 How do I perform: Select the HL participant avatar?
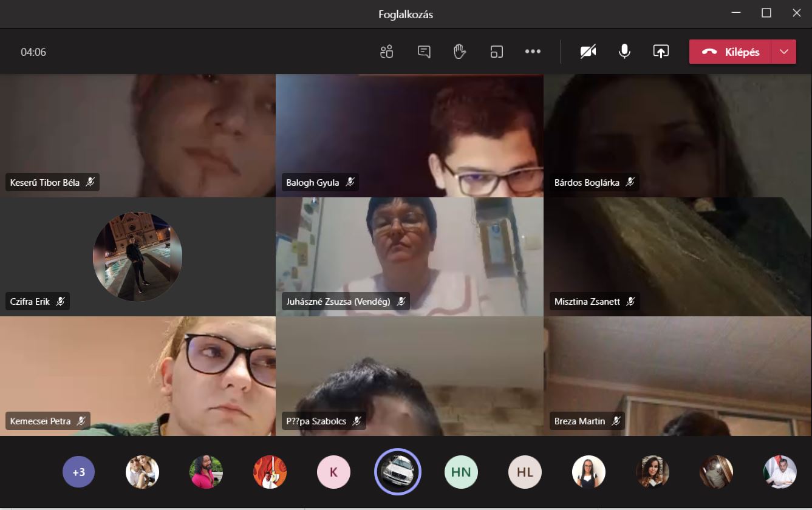pyautogui.click(x=525, y=472)
